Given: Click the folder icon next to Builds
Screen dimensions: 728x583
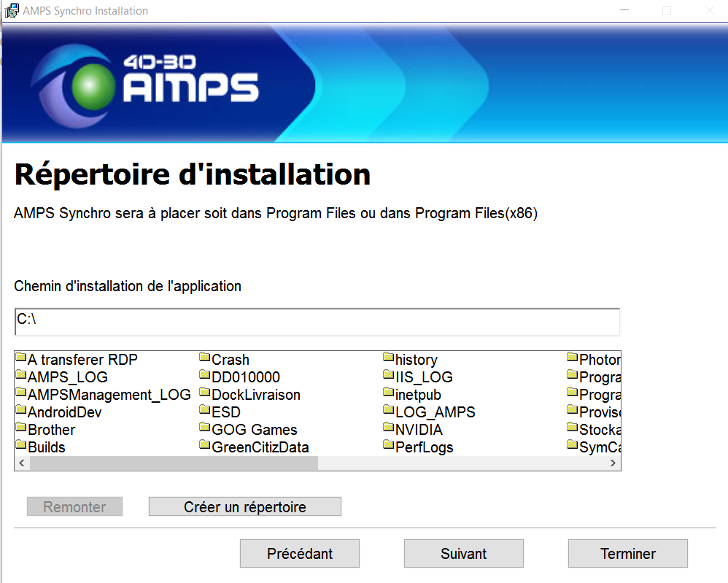Looking at the screenshot, I should (20, 447).
